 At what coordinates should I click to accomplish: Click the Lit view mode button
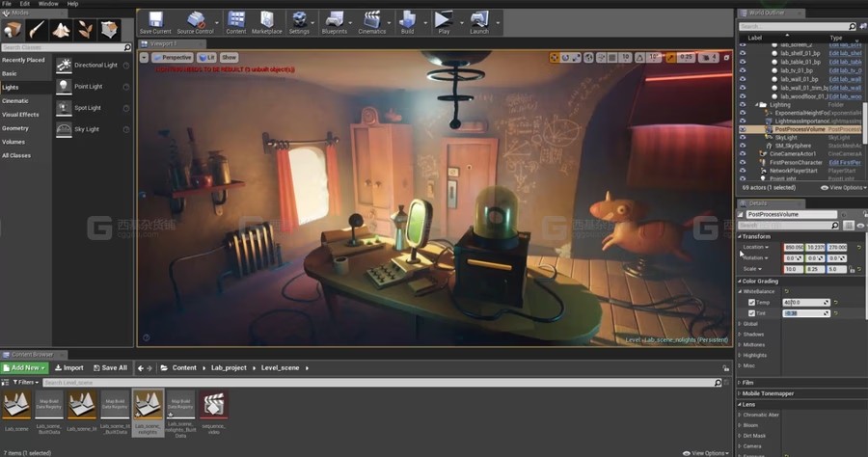click(207, 58)
